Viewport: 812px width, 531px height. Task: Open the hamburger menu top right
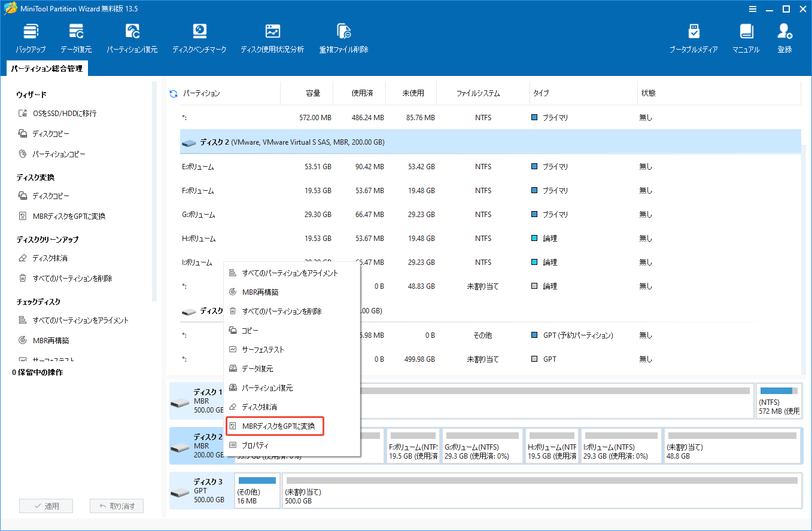[753, 9]
